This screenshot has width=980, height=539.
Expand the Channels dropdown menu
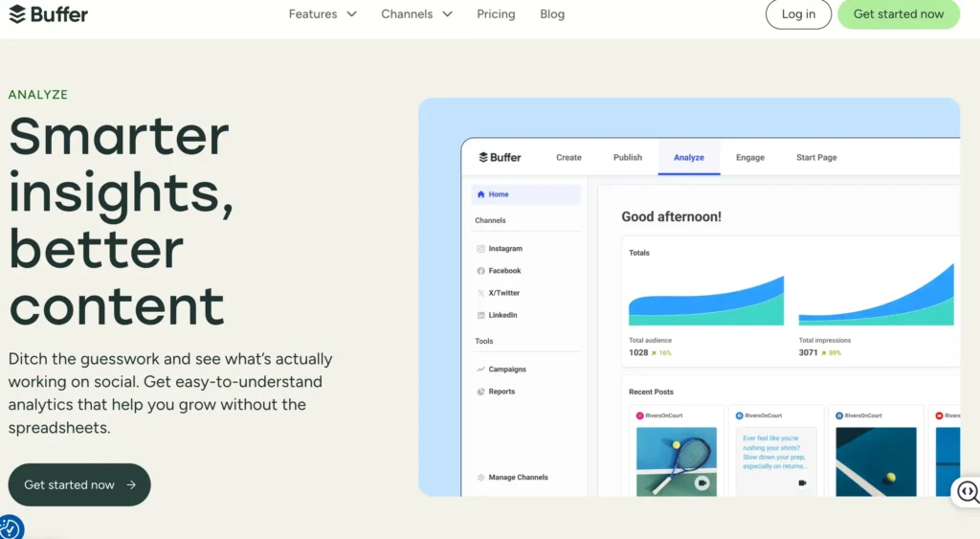point(416,13)
